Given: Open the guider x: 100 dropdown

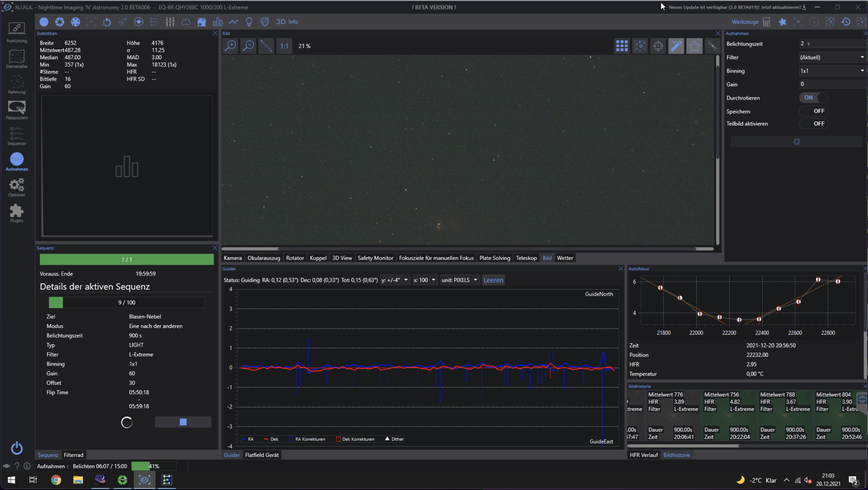Looking at the screenshot, I should coord(425,280).
